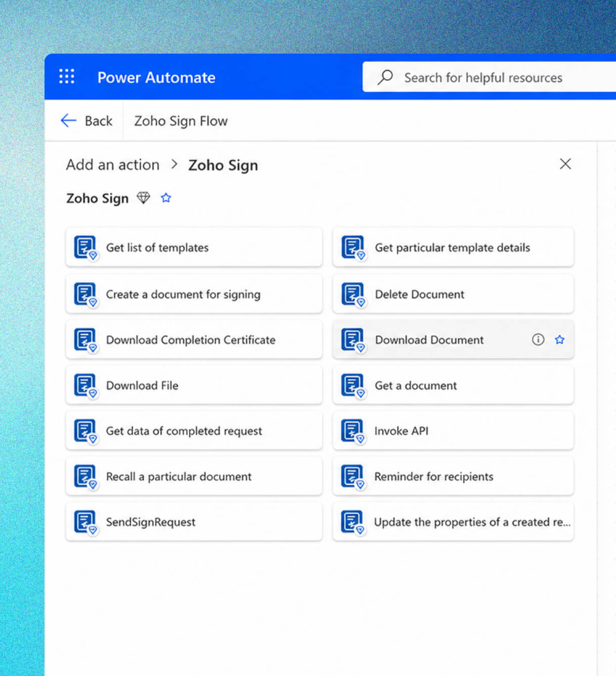Viewport: 616px width, 676px height.
Task: Click the icon for Get list of templates
Action: point(85,248)
